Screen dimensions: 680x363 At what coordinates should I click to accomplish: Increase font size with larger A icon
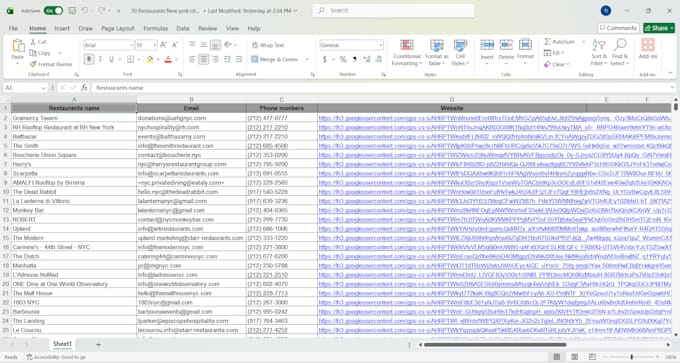point(163,45)
